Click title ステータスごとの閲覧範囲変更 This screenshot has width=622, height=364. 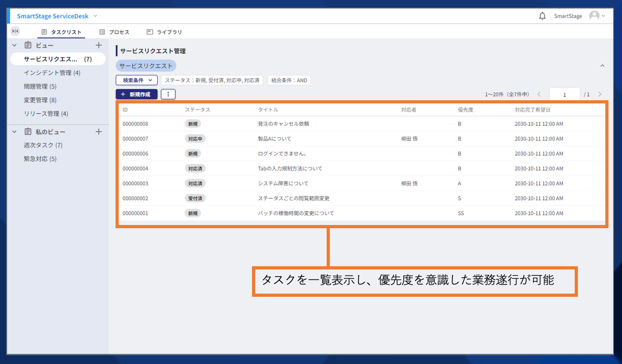point(294,198)
